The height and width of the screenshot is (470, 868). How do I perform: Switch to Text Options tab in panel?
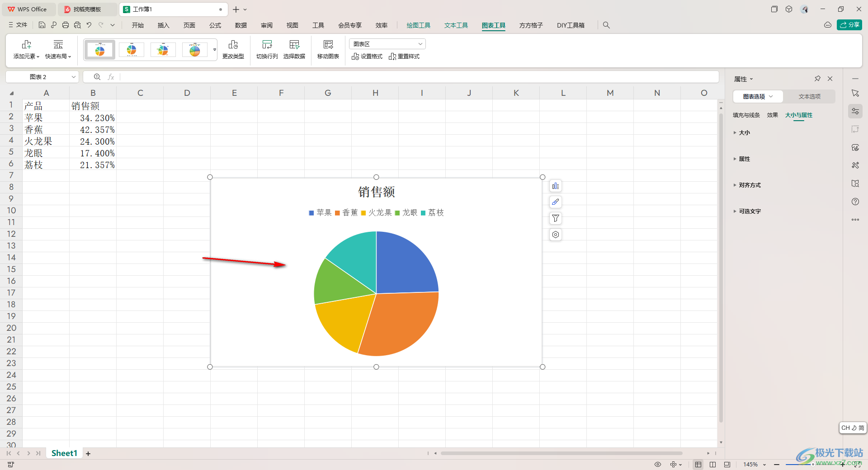(x=809, y=97)
